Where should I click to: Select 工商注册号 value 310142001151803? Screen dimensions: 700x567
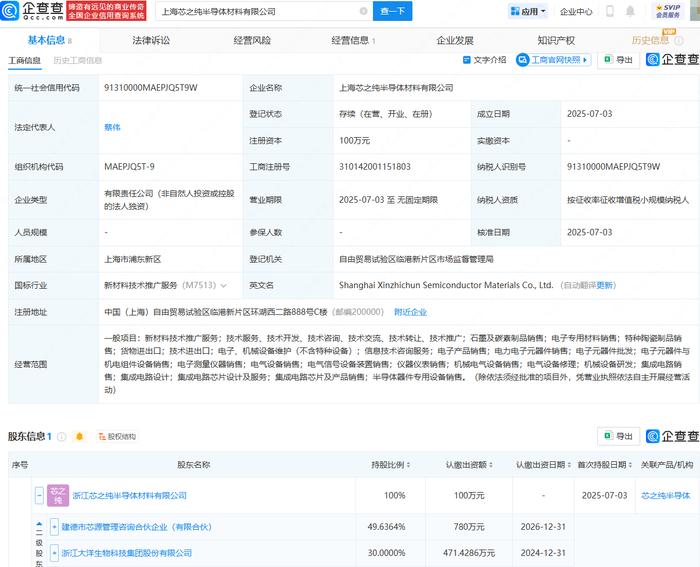point(375,167)
